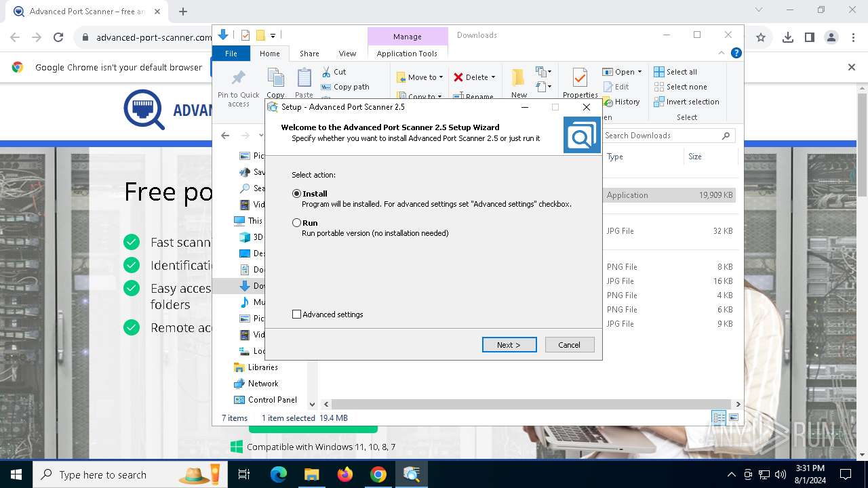Expand the Open button dropdown
The height and width of the screenshot is (488, 868).
pyautogui.click(x=639, y=72)
